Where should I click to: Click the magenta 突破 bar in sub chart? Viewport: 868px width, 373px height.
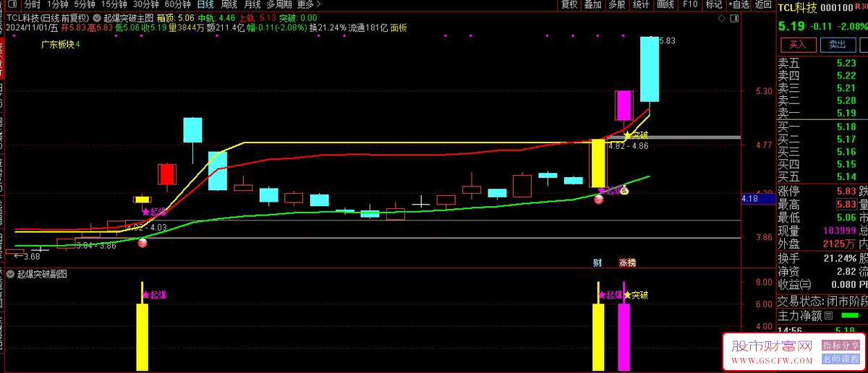(x=624, y=337)
